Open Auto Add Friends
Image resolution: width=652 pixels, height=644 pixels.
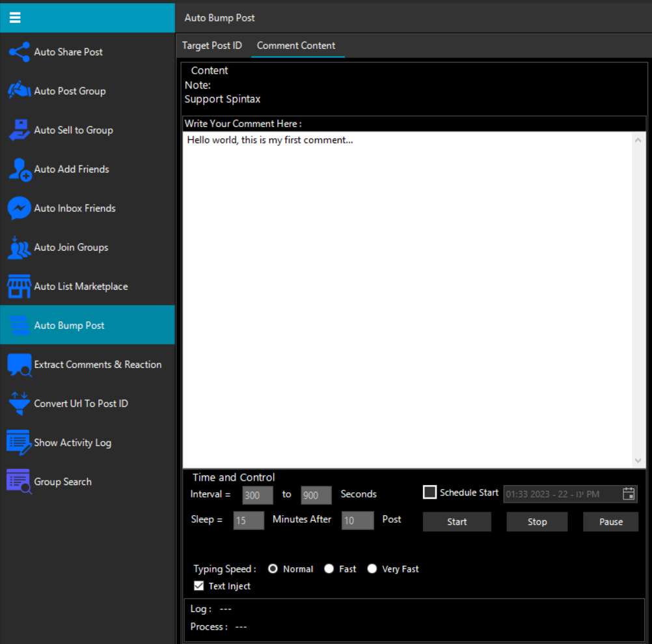coord(72,169)
